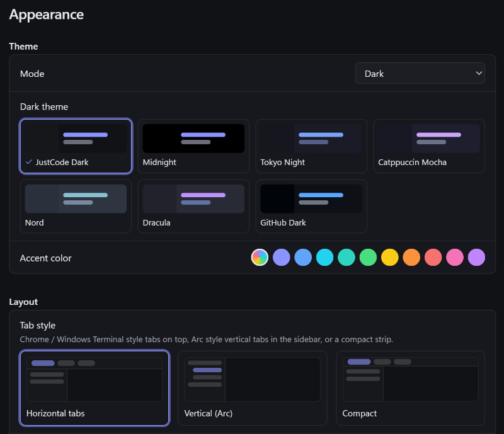This screenshot has width=504, height=434.
Task: Choose the Compact tab style
Action: (411, 388)
